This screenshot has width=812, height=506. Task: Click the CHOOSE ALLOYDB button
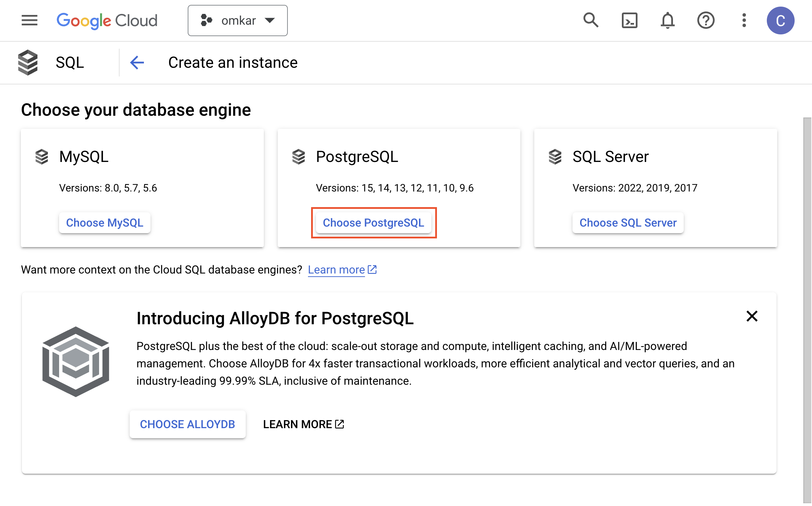click(x=187, y=424)
